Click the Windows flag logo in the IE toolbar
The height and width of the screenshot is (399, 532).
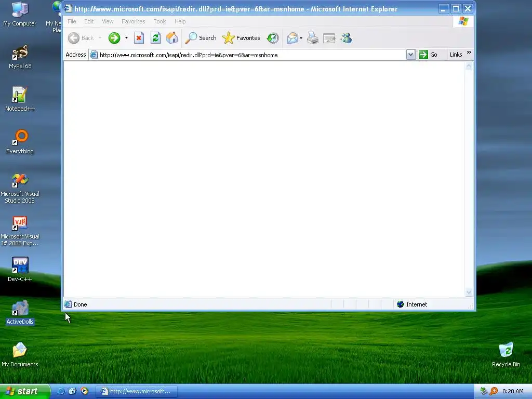point(463,21)
